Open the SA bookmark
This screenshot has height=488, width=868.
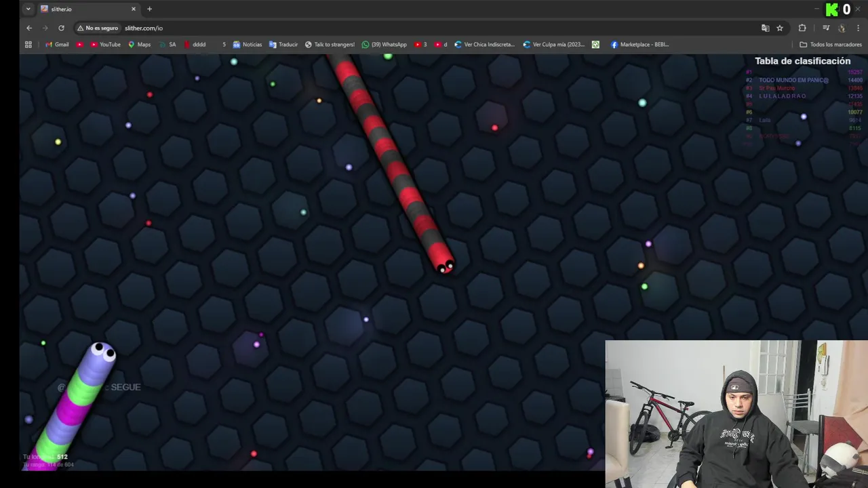pyautogui.click(x=167, y=44)
